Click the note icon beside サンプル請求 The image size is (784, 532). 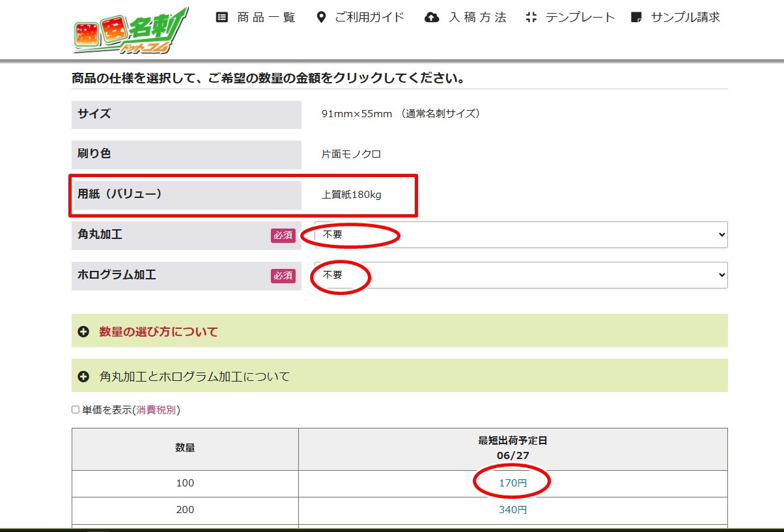point(637,18)
